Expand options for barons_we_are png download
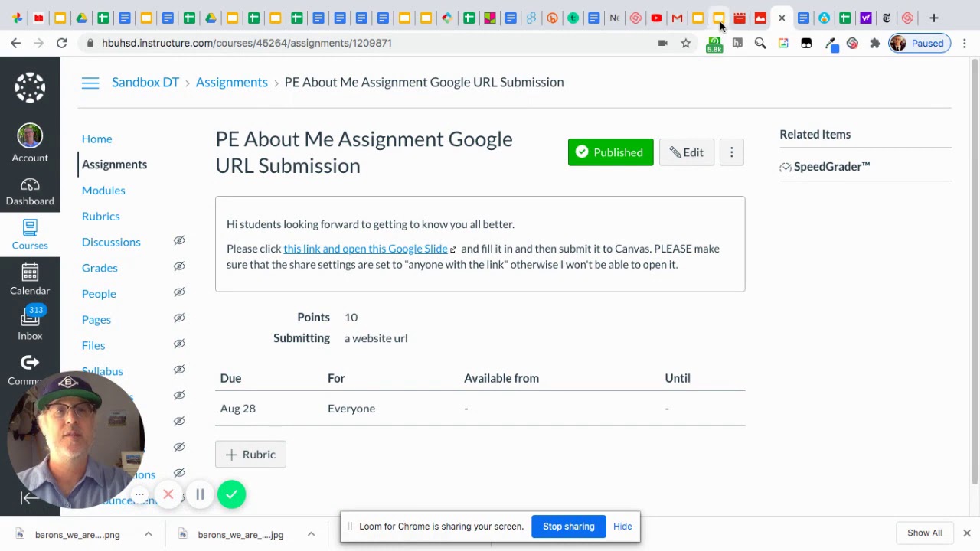 (x=149, y=534)
